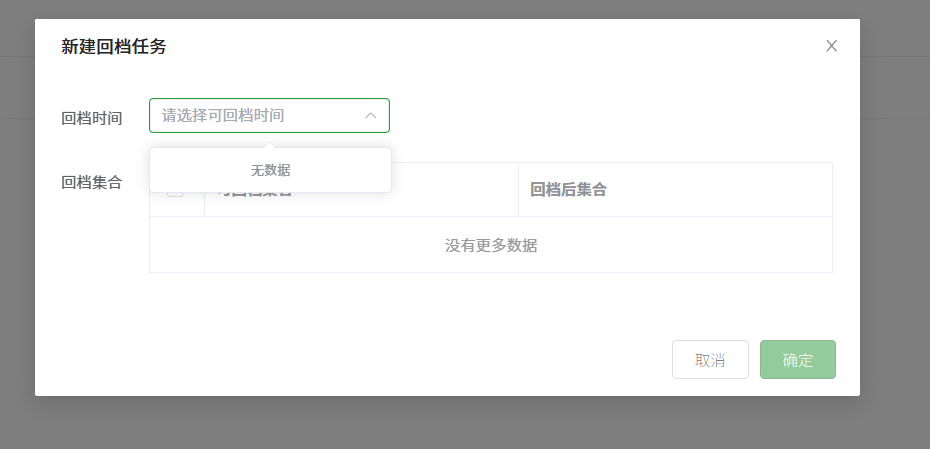The width and height of the screenshot is (930, 449).
Task: Click the 回档时间 field label
Action: pos(91,119)
